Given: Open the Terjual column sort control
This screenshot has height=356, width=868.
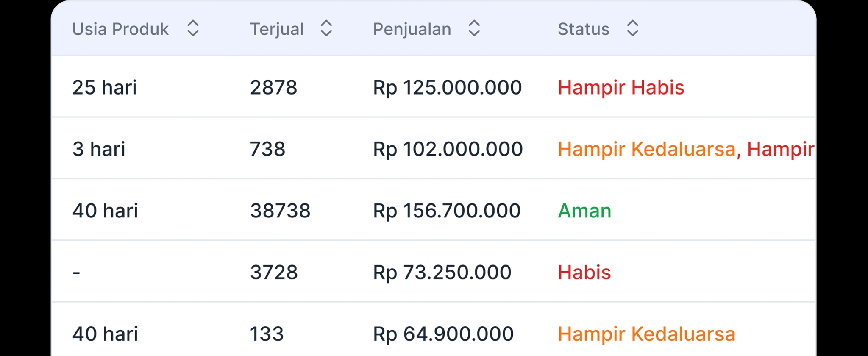Looking at the screenshot, I should tap(326, 28).
